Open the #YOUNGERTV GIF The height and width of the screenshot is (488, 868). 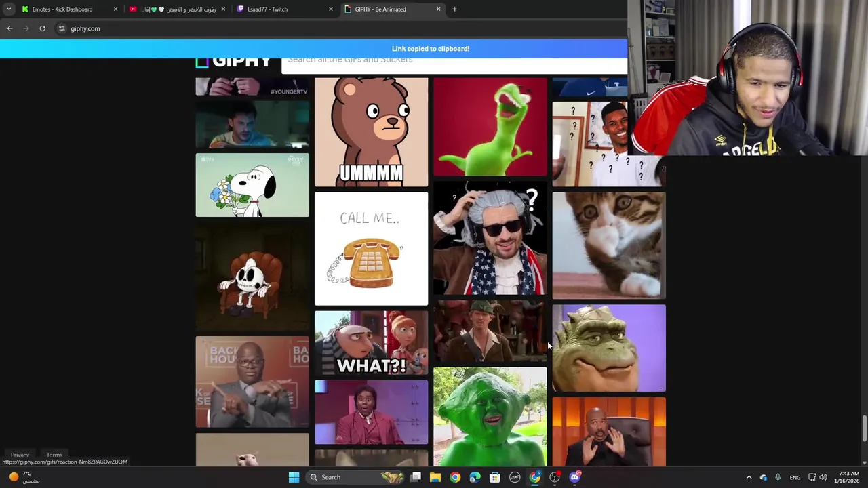[252, 86]
